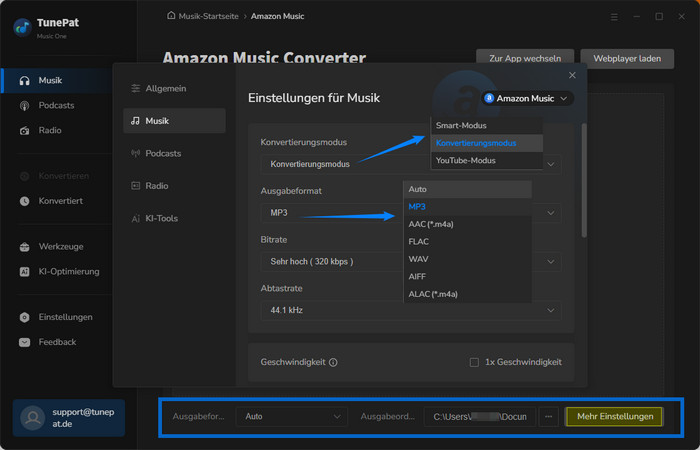
Task: Choose Konvertierungsmodus option in the list
Action: tap(487, 143)
